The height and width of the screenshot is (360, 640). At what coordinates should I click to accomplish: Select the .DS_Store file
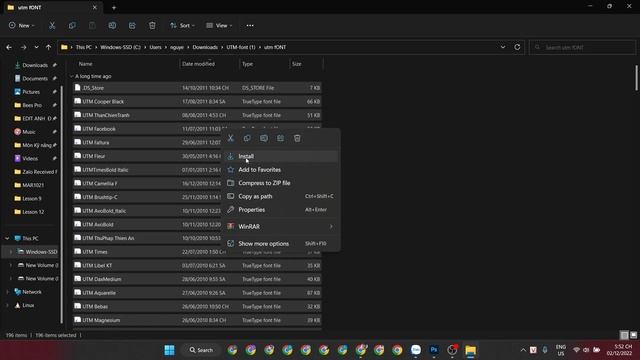tap(197, 88)
